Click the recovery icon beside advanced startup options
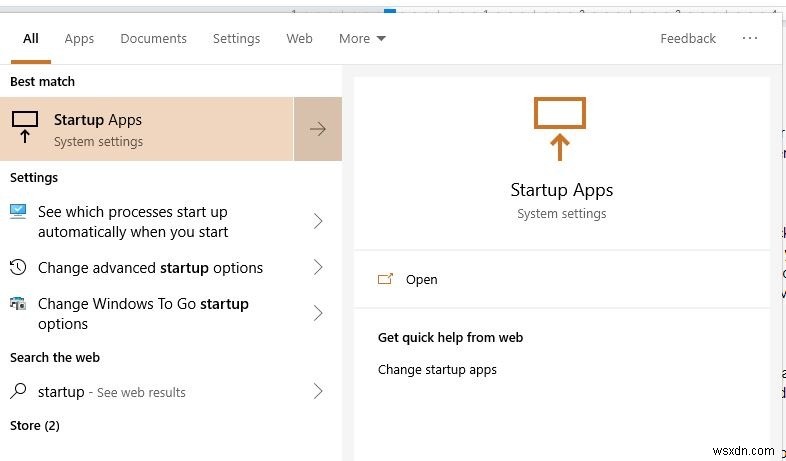The height and width of the screenshot is (461, 786). coord(19,267)
